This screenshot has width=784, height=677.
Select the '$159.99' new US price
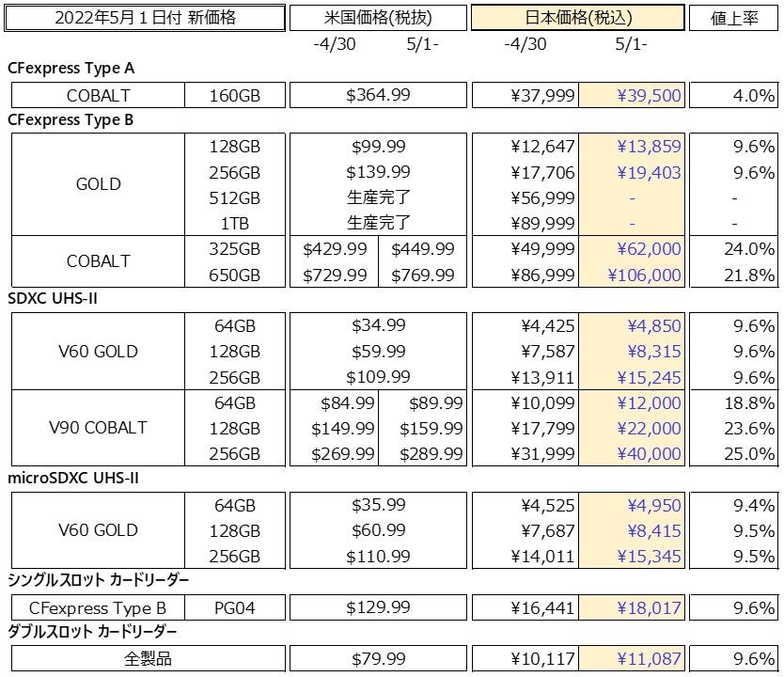coord(431,429)
